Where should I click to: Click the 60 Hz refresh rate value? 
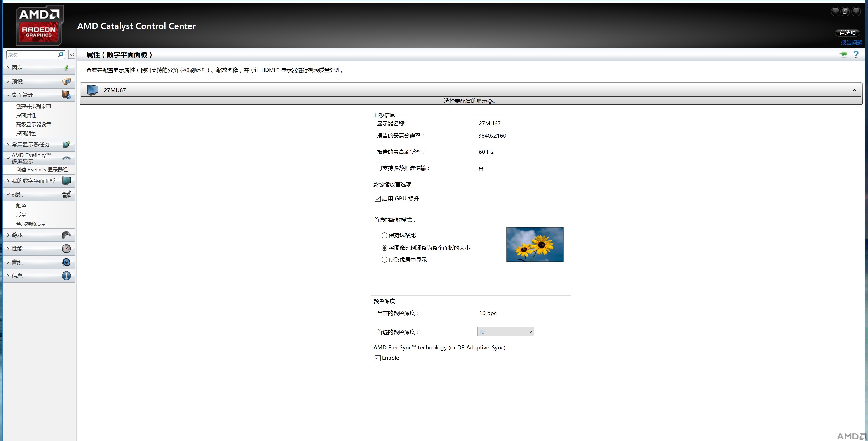click(486, 152)
